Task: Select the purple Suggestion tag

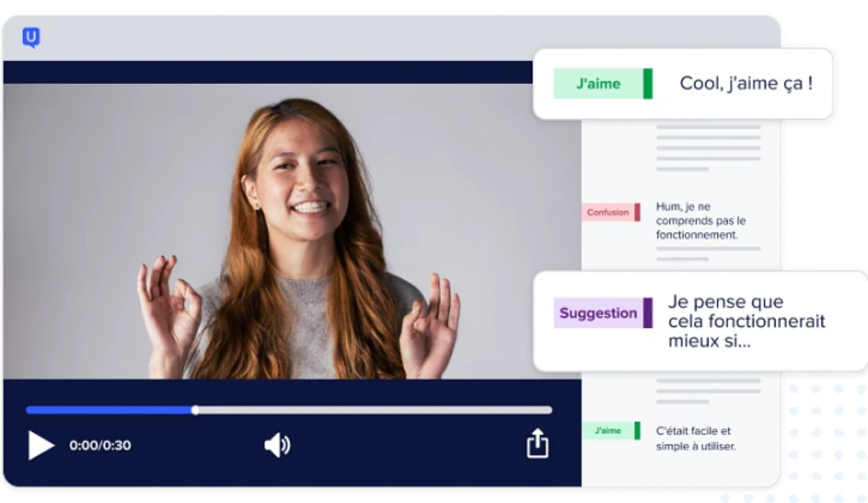Action: pos(598,313)
